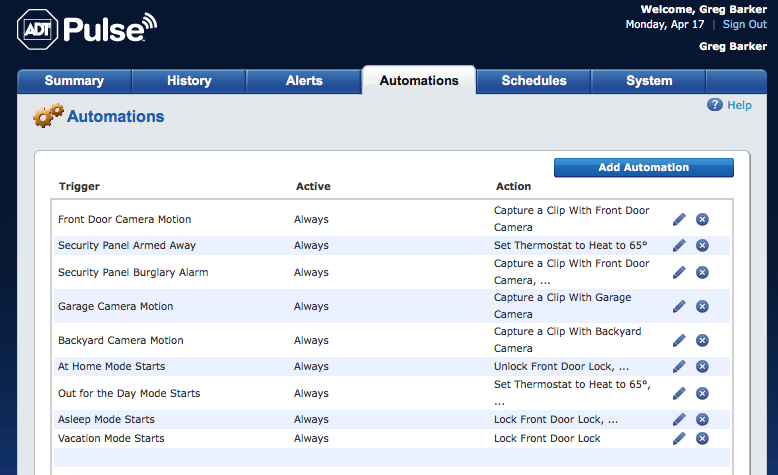The height and width of the screenshot is (475, 778).
Task: Edit the Asleep Mode Starts automation
Action: pos(679,419)
